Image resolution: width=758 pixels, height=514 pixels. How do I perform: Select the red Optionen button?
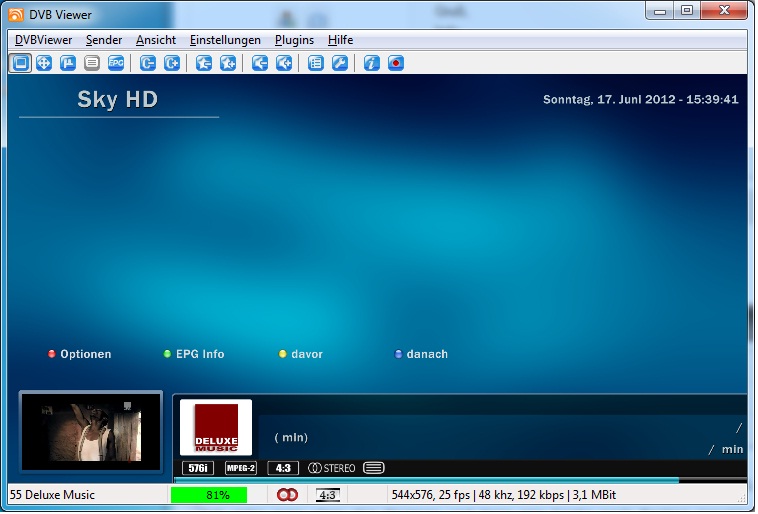pyautogui.click(x=80, y=354)
